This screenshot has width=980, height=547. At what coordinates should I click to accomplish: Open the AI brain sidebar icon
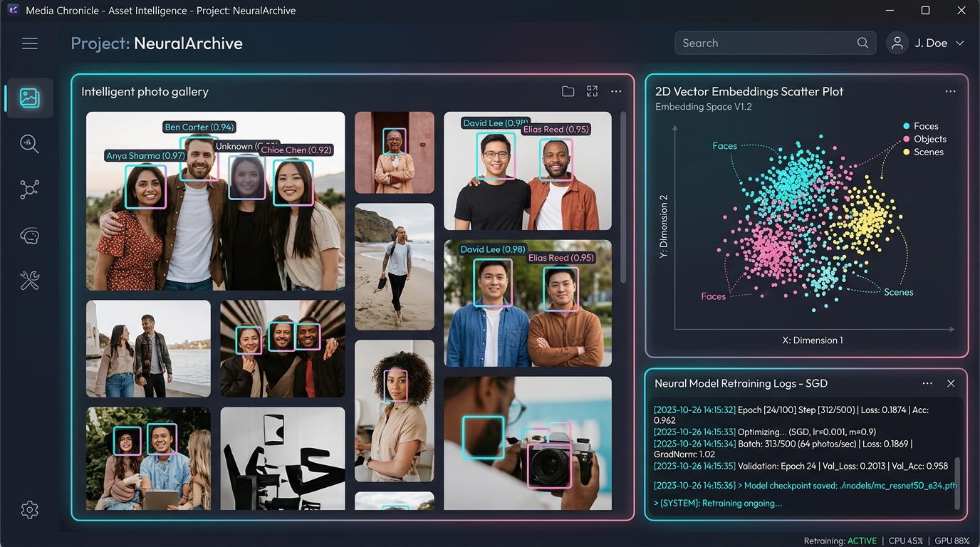click(x=29, y=236)
